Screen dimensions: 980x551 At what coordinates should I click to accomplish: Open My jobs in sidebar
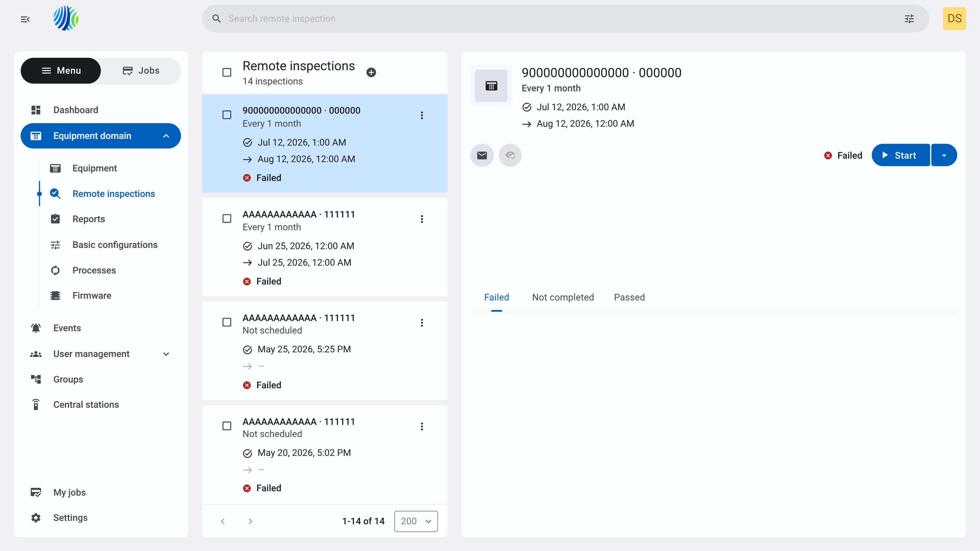coord(101,492)
